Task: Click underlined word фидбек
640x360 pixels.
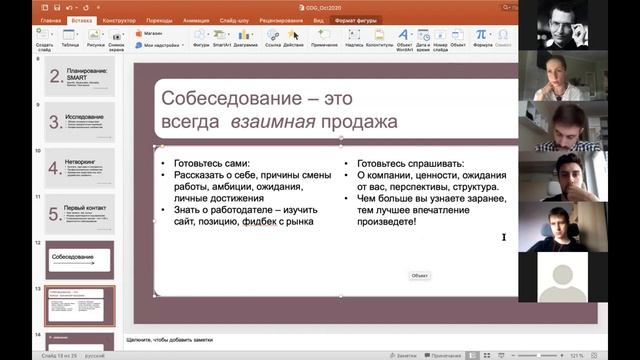Action: click(x=259, y=222)
